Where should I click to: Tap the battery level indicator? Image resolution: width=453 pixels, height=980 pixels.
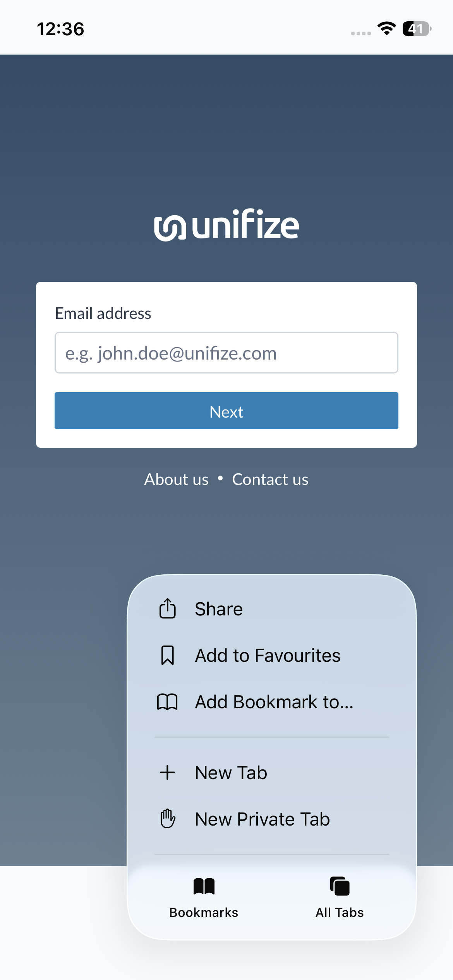coord(417,29)
